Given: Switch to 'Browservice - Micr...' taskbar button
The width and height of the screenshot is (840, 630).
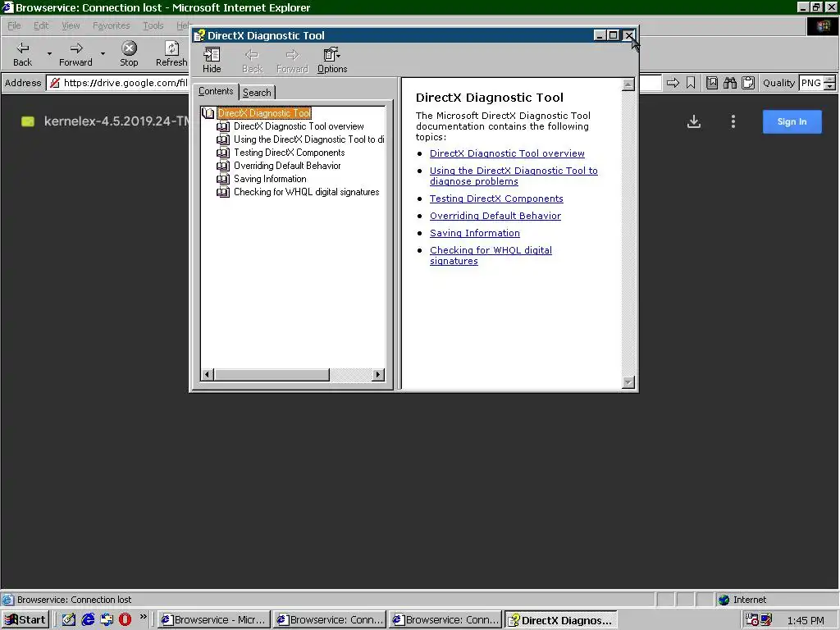Looking at the screenshot, I should point(214,620).
